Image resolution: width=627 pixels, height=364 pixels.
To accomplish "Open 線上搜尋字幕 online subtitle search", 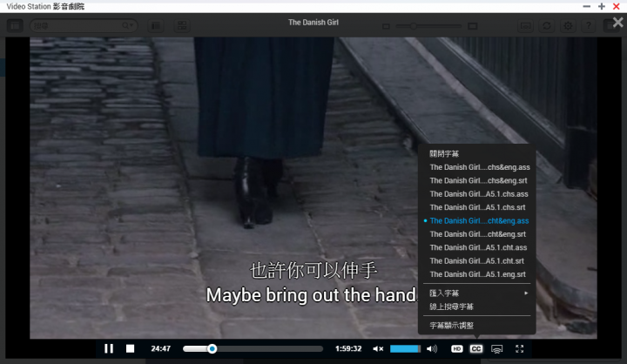I will [x=451, y=307].
